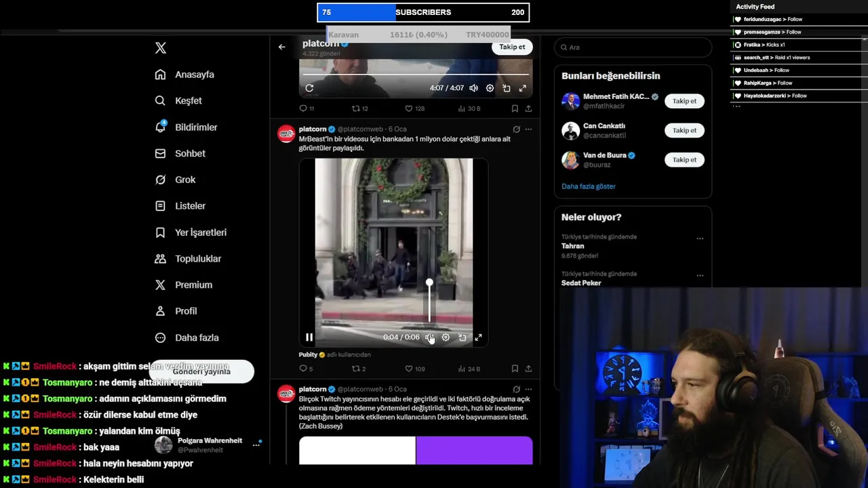The height and width of the screenshot is (488, 868).
Task: Click the X logo in the sidebar
Action: point(161,48)
